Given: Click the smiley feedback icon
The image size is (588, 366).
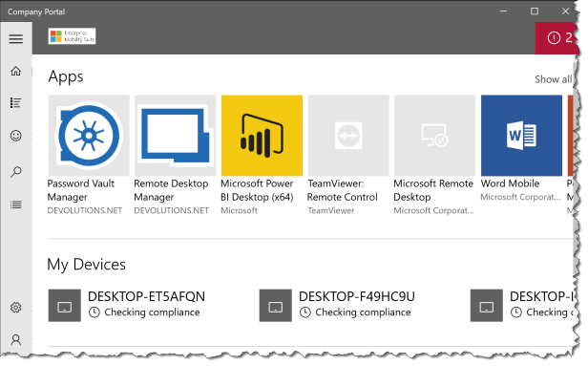Looking at the screenshot, I should point(15,136).
